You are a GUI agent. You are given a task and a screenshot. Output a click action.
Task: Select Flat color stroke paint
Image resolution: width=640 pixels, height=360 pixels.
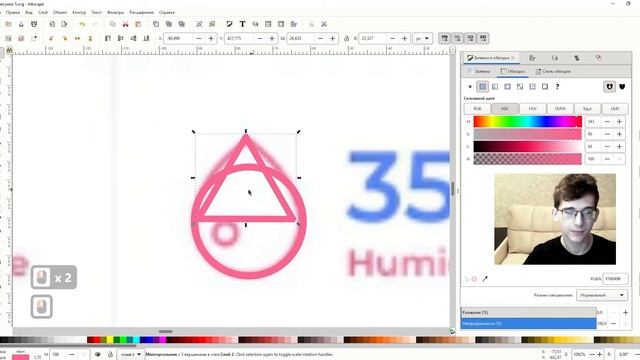[482, 87]
